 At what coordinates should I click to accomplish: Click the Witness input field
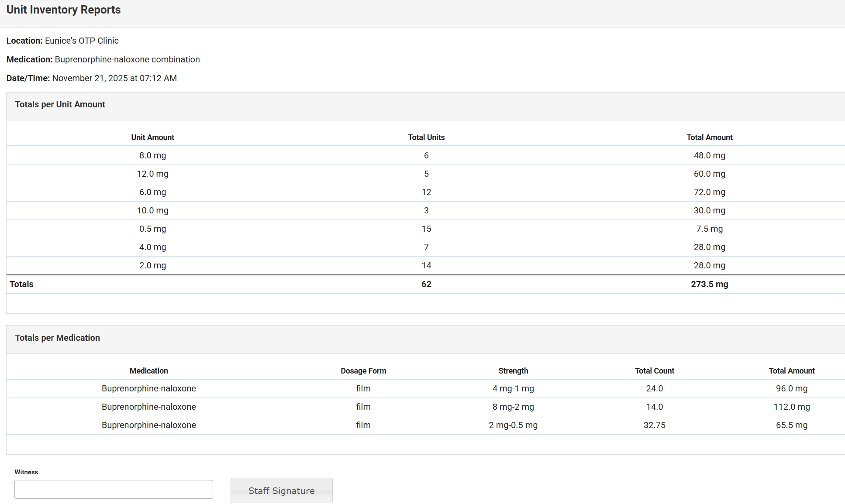[x=114, y=489]
